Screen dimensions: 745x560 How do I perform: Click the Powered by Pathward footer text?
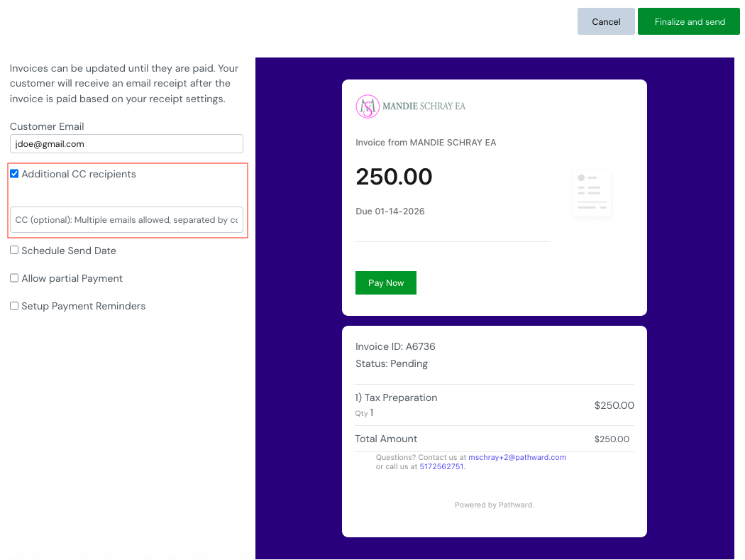tap(494, 505)
